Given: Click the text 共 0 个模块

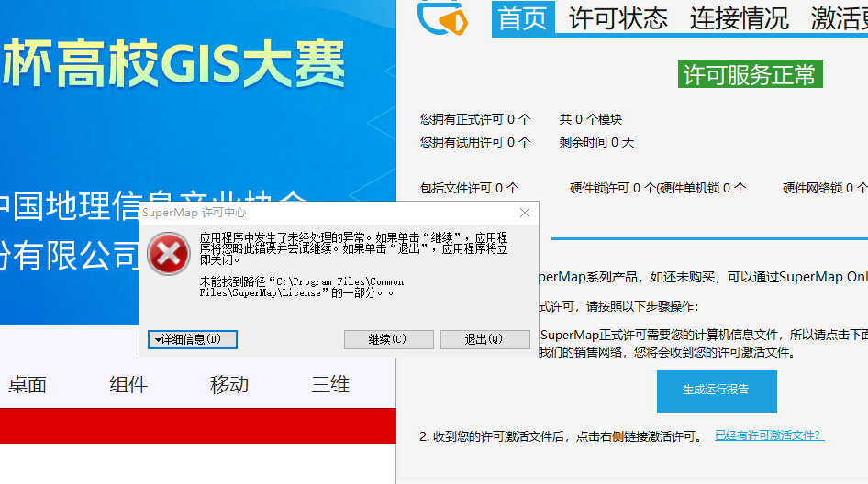Looking at the screenshot, I should click(591, 119).
